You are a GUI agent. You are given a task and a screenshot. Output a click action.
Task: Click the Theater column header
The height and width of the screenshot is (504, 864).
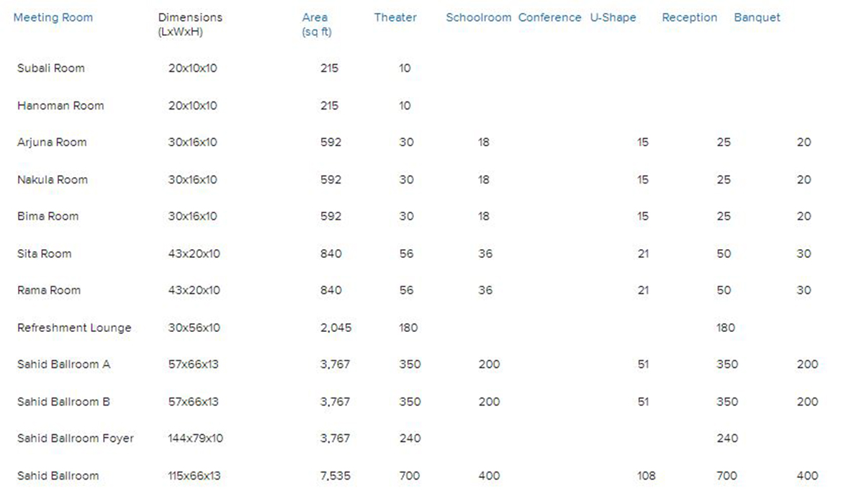(395, 17)
